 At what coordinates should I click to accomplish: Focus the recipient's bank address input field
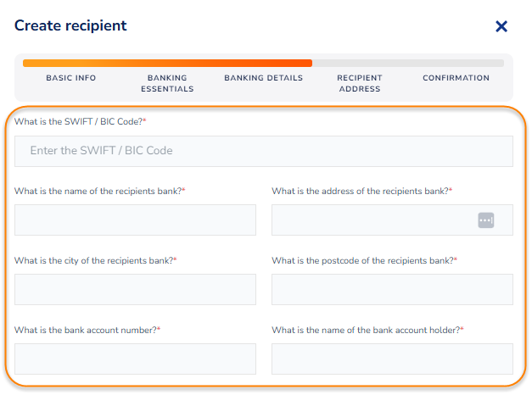click(x=372, y=220)
